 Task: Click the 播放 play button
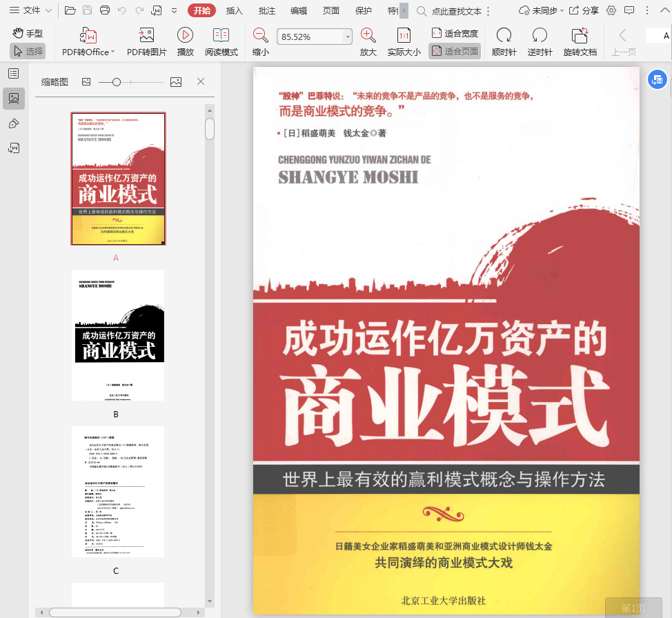click(x=185, y=42)
